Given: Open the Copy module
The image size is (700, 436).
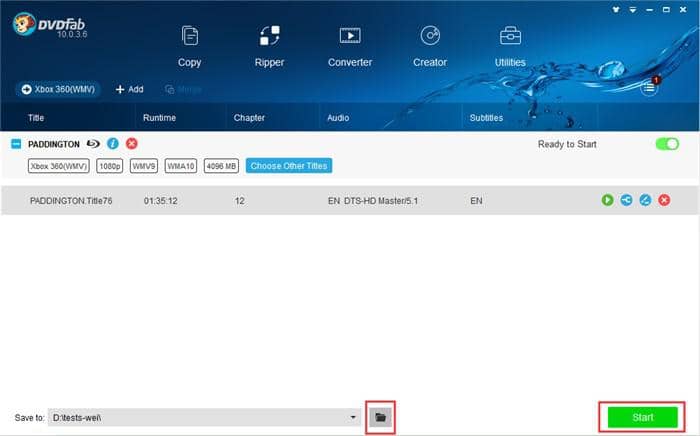Looking at the screenshot, I should point(190,47).
